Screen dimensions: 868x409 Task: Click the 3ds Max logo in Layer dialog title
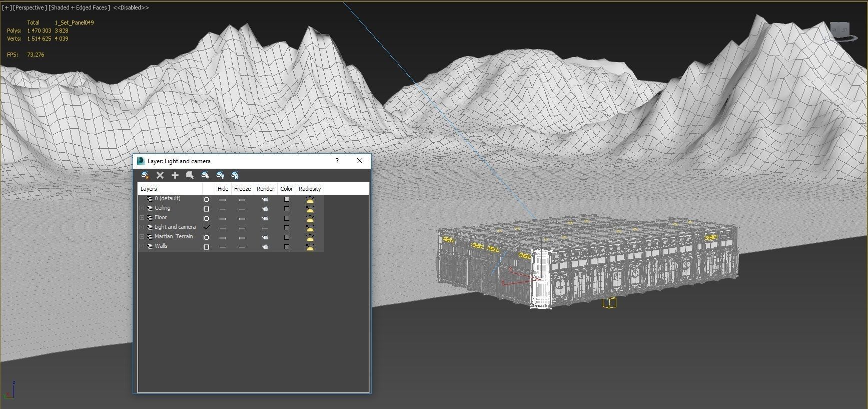pyautogui.click(x=141, y=161)
